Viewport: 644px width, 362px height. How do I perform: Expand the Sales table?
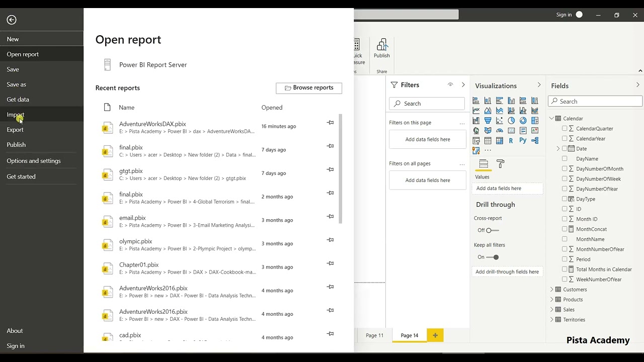tap(551, 309)
